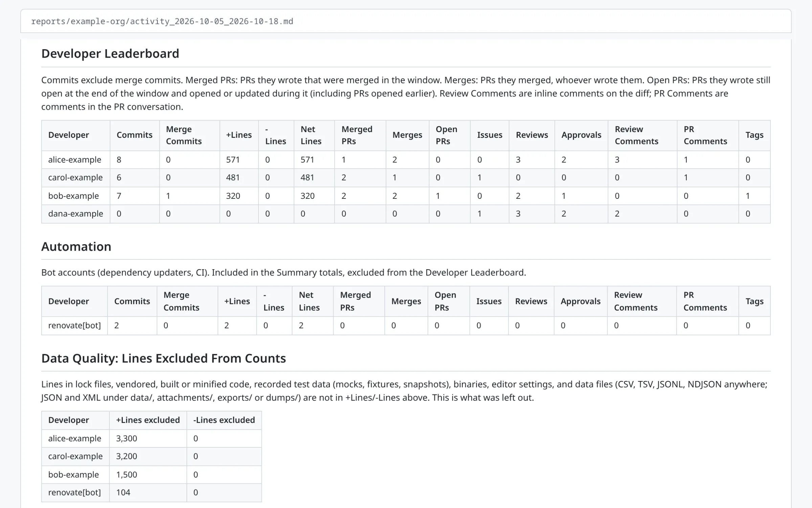
Task: Click carol-example in the leaderboard table
Action: click(75, 177)
